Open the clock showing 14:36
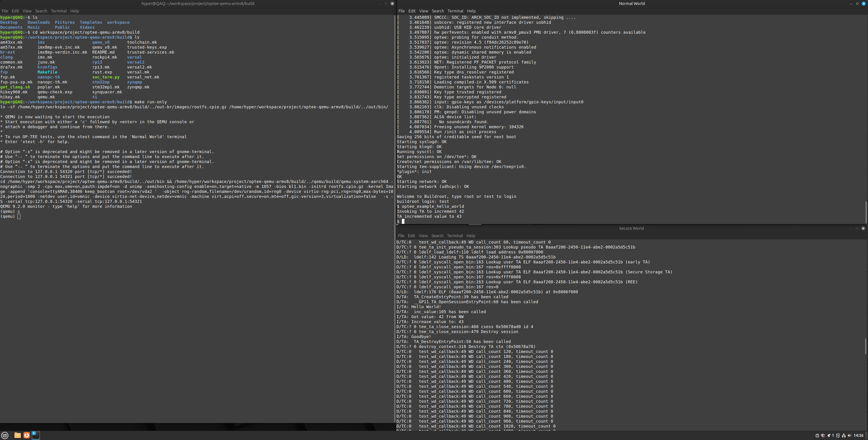 859,436
